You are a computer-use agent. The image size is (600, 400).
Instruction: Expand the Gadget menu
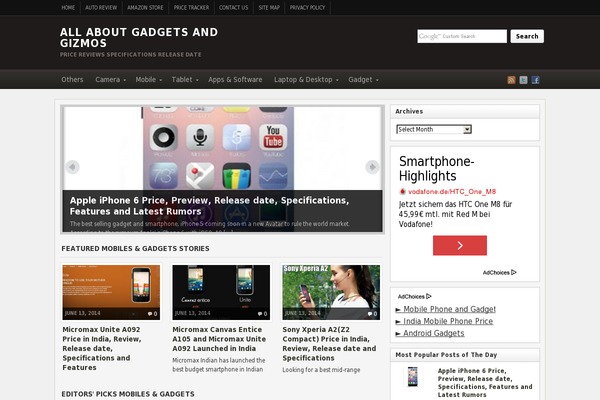click(x=363, y=80)
